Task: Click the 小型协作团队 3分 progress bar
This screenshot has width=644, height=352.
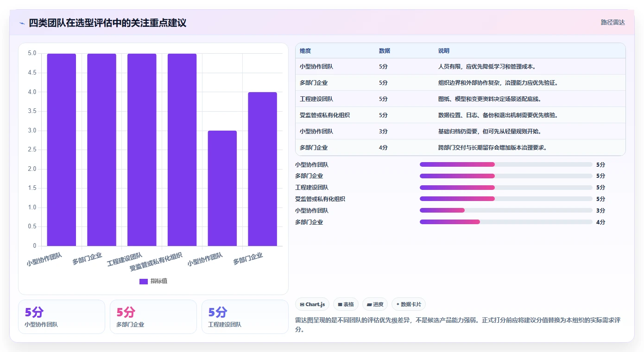Action: tap(506, 210)
